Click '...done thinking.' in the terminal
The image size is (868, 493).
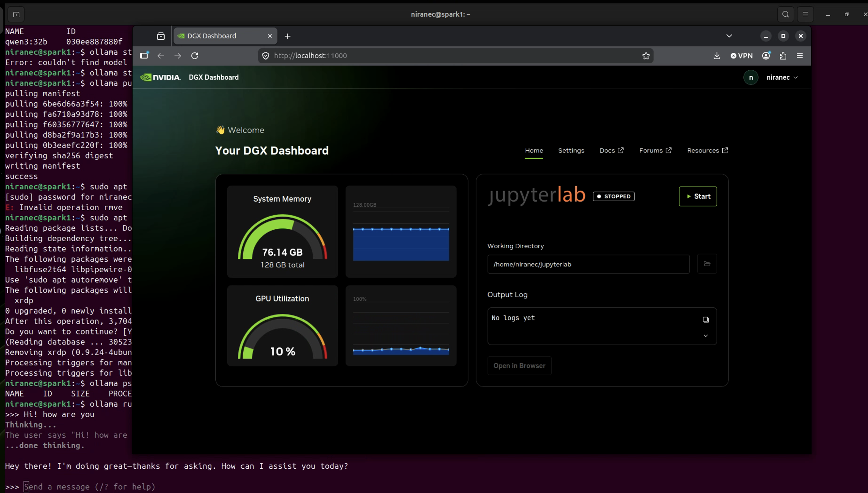tap(45, 445)
